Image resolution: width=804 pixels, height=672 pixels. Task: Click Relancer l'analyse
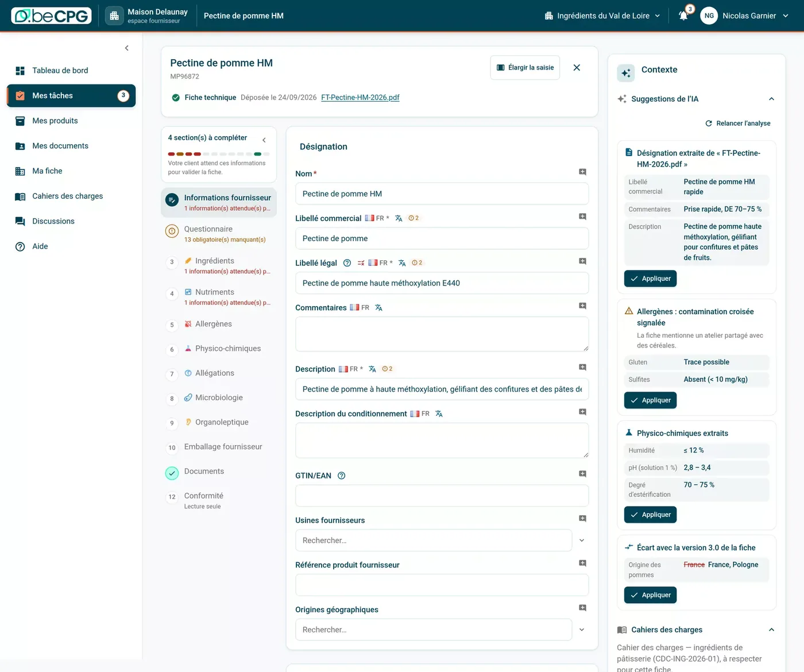738,123
